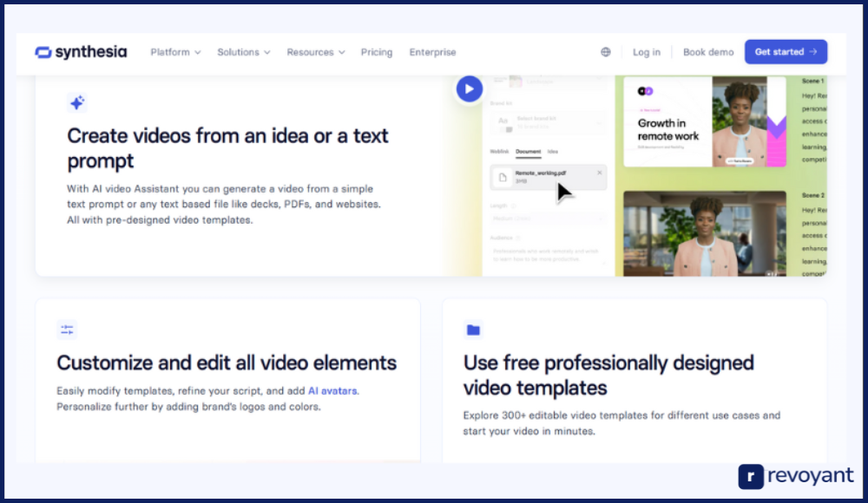
Task: Click the Remote_working.pdf file icon
Action: pyautogui.click(x=503, y=178)
